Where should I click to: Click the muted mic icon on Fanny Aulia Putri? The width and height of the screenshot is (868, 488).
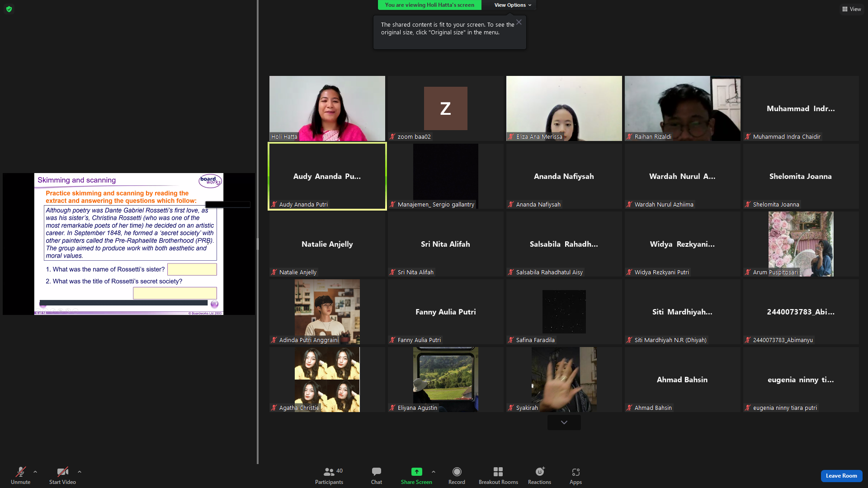click(x=392, y=340)
